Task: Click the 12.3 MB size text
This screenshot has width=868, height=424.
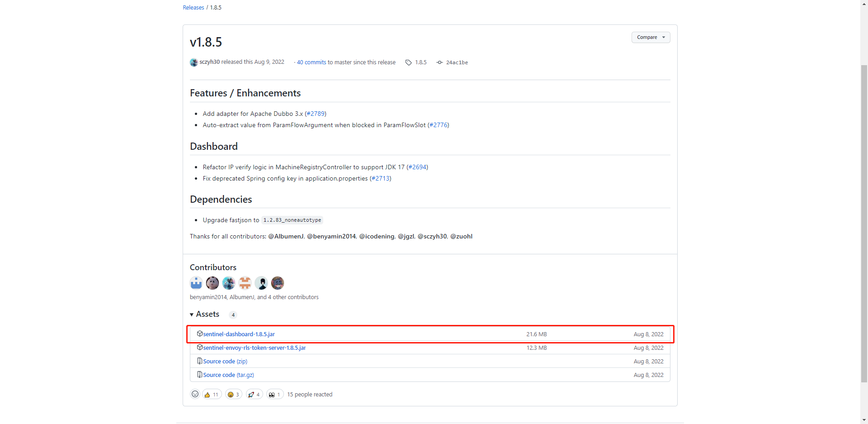Action: (537, 348)
